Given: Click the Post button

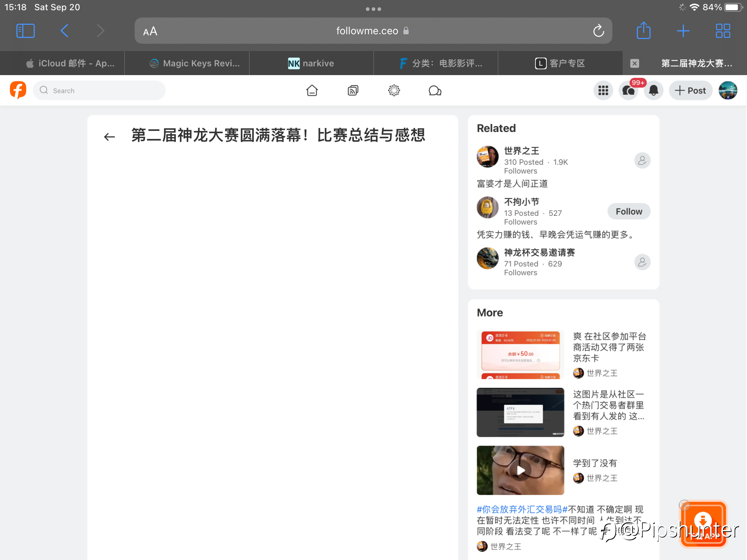Looking at the screenshot, I should (x=690, y=90).
